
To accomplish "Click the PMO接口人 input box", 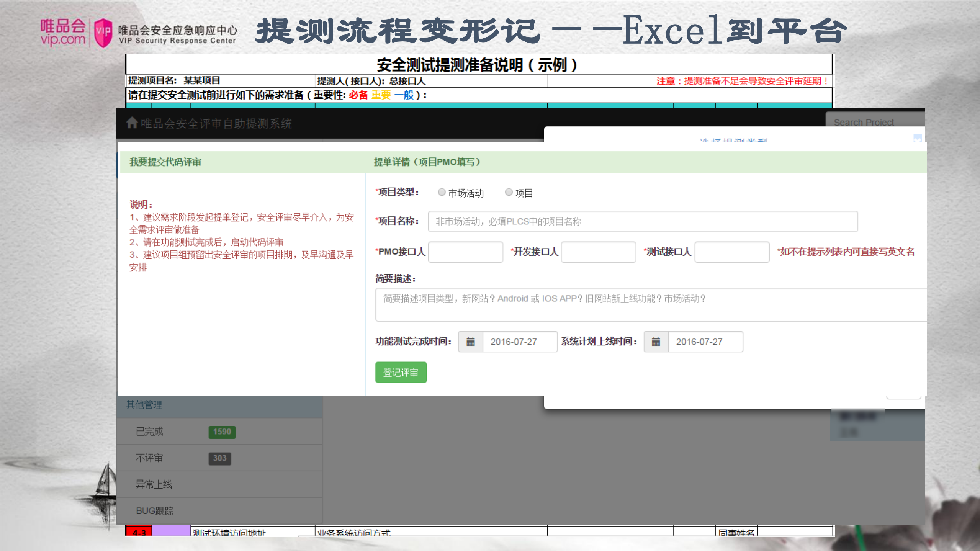I will pyautogui.click(x=465, y=252).
